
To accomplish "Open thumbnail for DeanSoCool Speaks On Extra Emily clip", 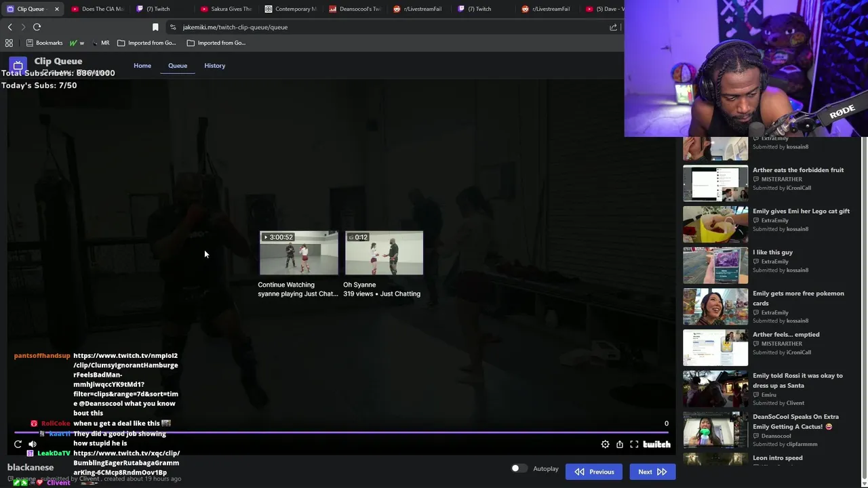I will pos(715,430).
